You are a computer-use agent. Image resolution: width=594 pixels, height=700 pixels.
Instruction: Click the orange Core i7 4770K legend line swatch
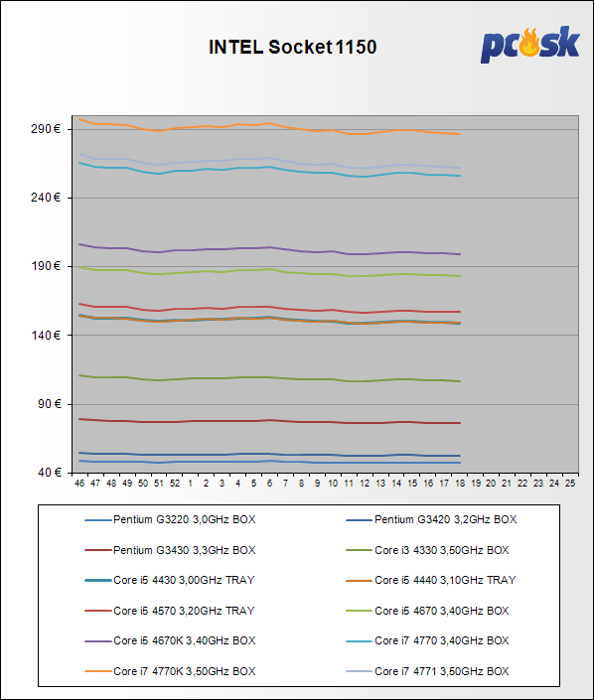97,671
